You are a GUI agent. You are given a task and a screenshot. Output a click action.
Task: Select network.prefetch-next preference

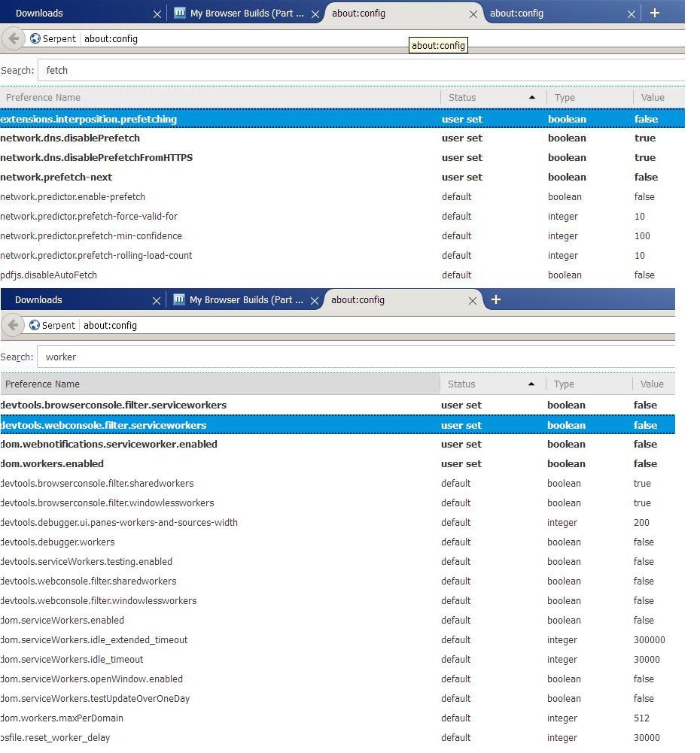point(342,178)
